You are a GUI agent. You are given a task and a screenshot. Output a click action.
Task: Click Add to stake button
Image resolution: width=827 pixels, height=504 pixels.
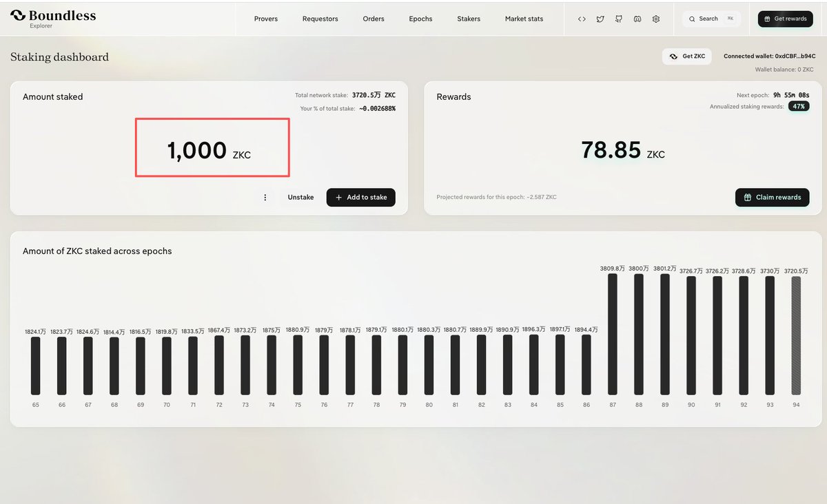click(x=361, y=197)
